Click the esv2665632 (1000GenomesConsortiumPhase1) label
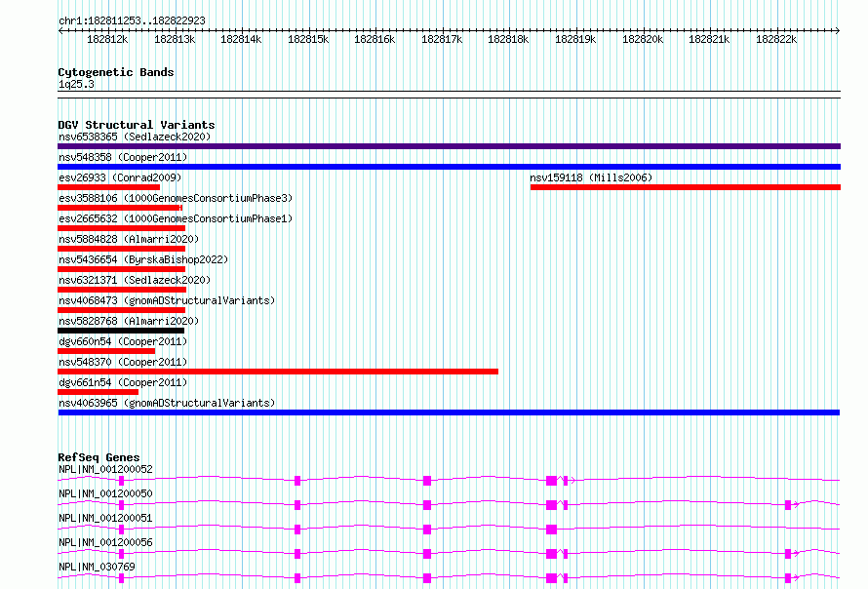The width and height of the screenshot is (868, 589). (176, 218)
